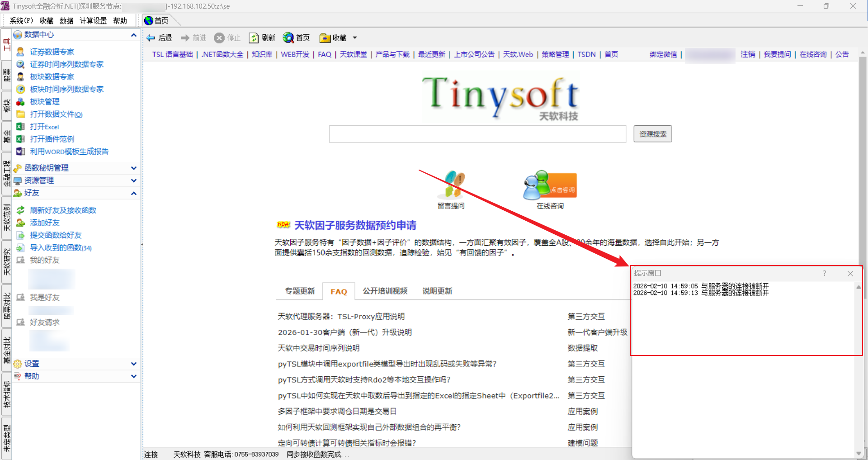Open the 天软课堂 link
The height and width of the screenshot is (460, 868).
click(x=353, y=55)
